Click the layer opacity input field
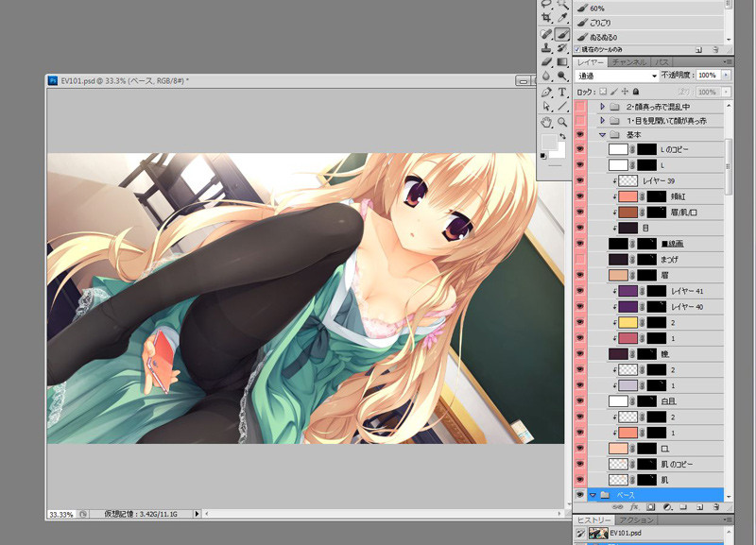Image resolution: width=756 pixels, height=545 pixels. 708,76
